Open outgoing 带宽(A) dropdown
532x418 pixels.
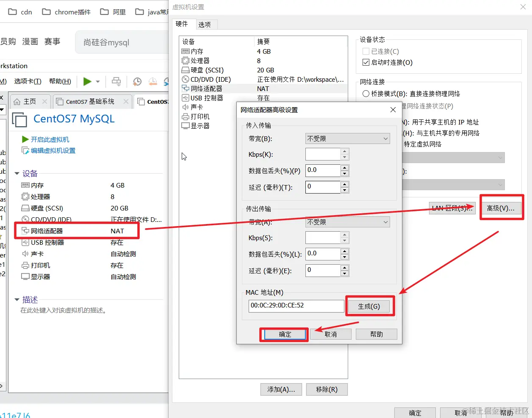pyautogui.click(x=348, y=222)
